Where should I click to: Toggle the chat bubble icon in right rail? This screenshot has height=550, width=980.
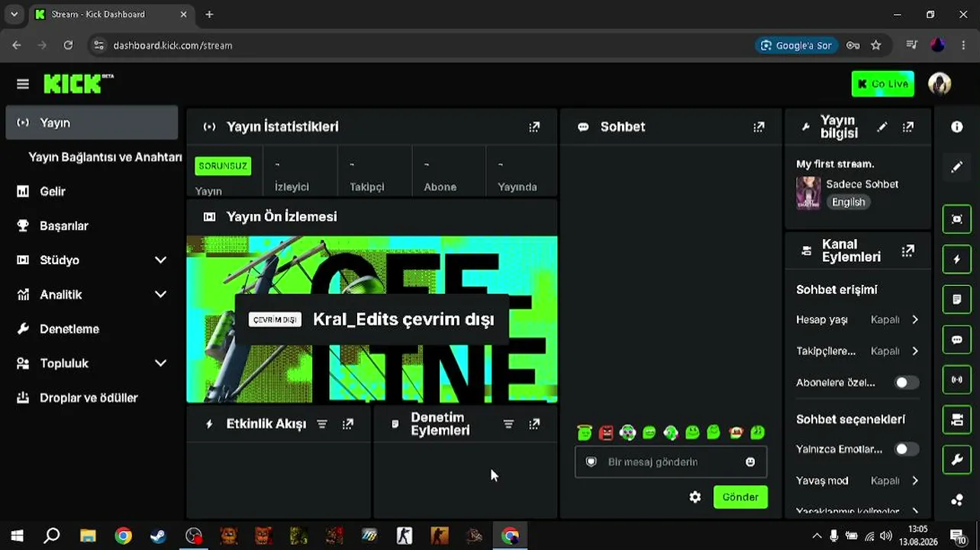click(x=957, y=339)
